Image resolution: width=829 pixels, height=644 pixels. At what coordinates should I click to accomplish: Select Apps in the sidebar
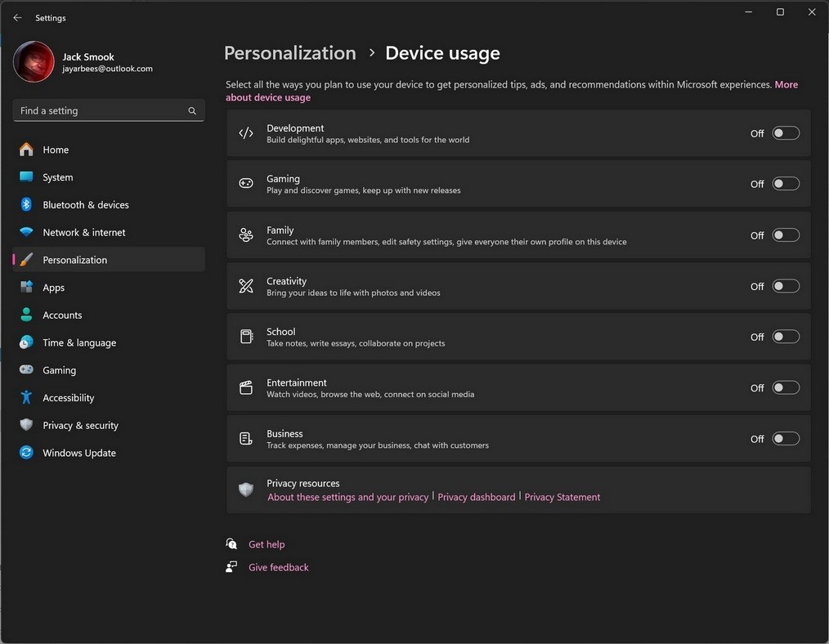53,288
